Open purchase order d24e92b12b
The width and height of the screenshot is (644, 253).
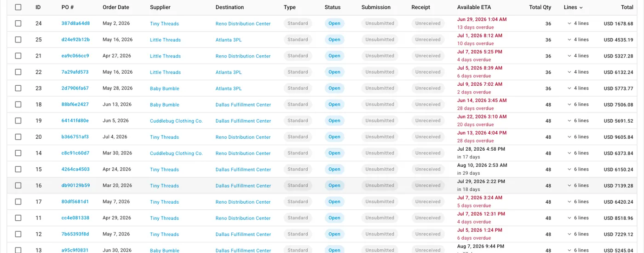point(75,40)
